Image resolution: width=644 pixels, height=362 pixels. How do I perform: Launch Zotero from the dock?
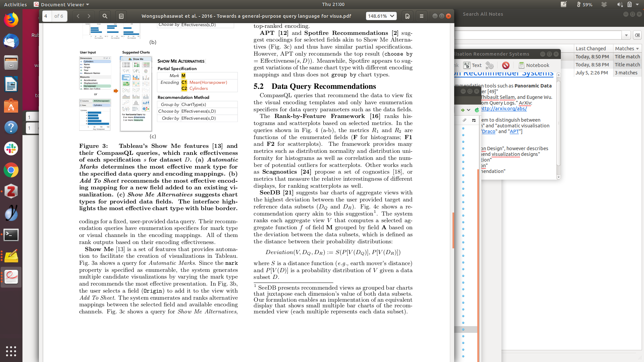coord(11,192)
